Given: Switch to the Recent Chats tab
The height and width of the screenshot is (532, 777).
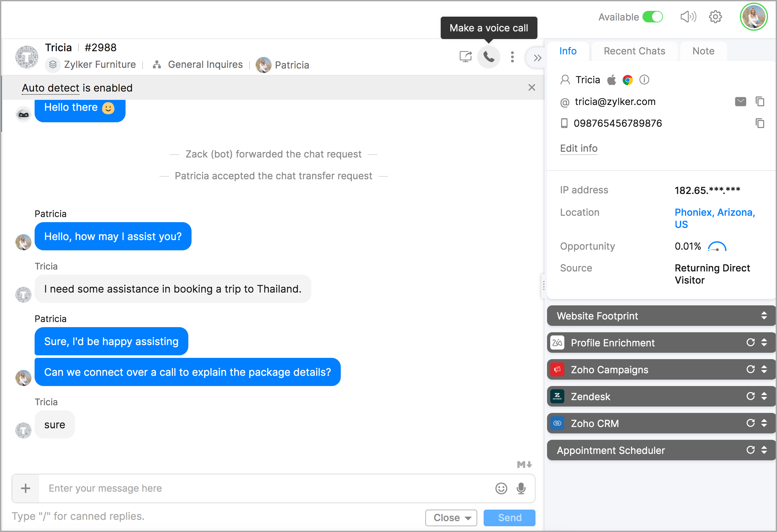Looking at the screenshot, I should [x=634, y=51].
